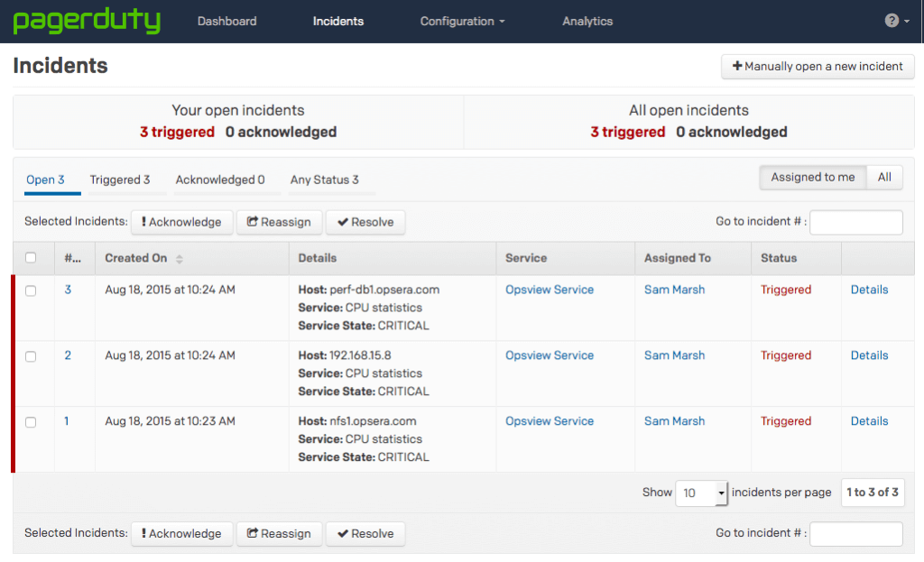Switch to the Open 3 tab
The width and height of the screenshot is (924, 562).
click(x=45, y=180)
